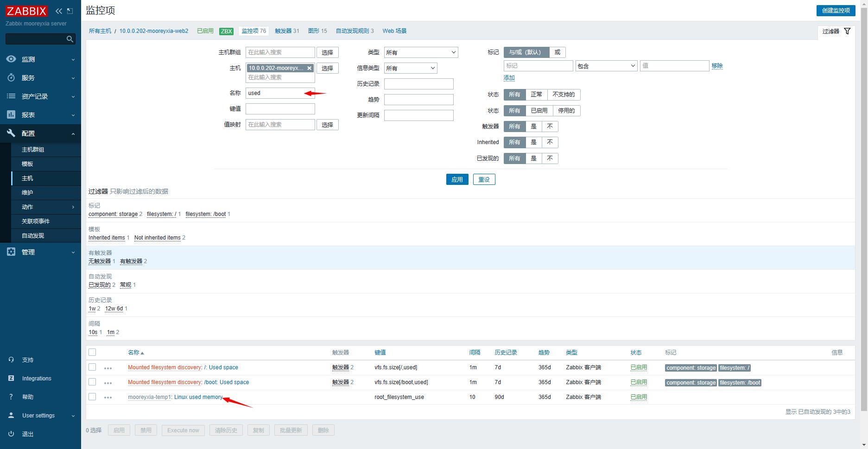Screen dimensions: 868x449
Task: Expand the 资产记录 sidebar menu
Action: (40, 96)
